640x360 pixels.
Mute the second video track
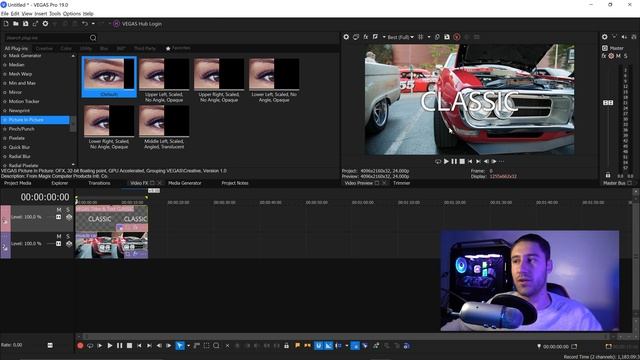tap(59, 237)
